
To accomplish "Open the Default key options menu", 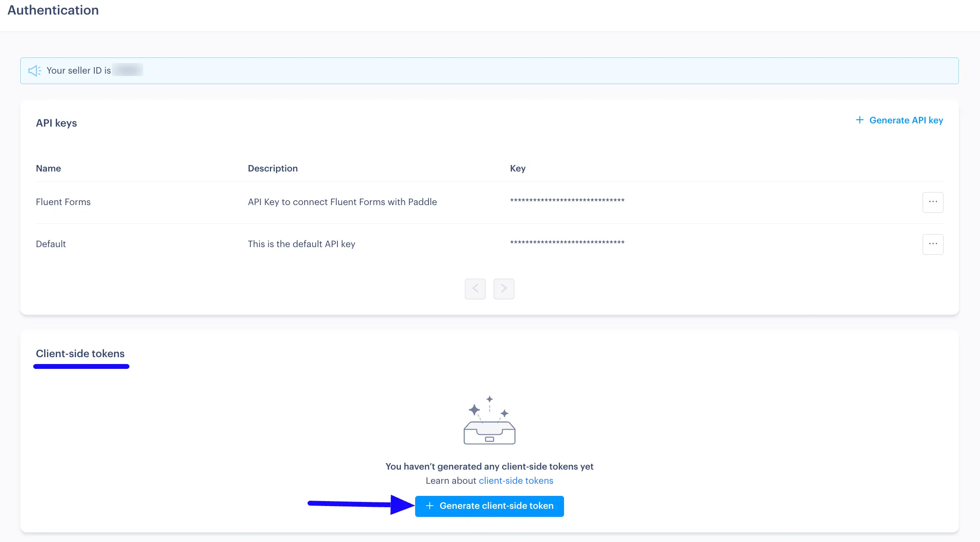I will (x=933, y=244).
